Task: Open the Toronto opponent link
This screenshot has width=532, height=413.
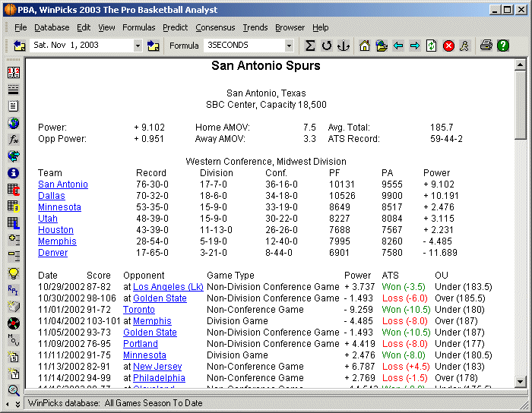Action: (139, 310)
